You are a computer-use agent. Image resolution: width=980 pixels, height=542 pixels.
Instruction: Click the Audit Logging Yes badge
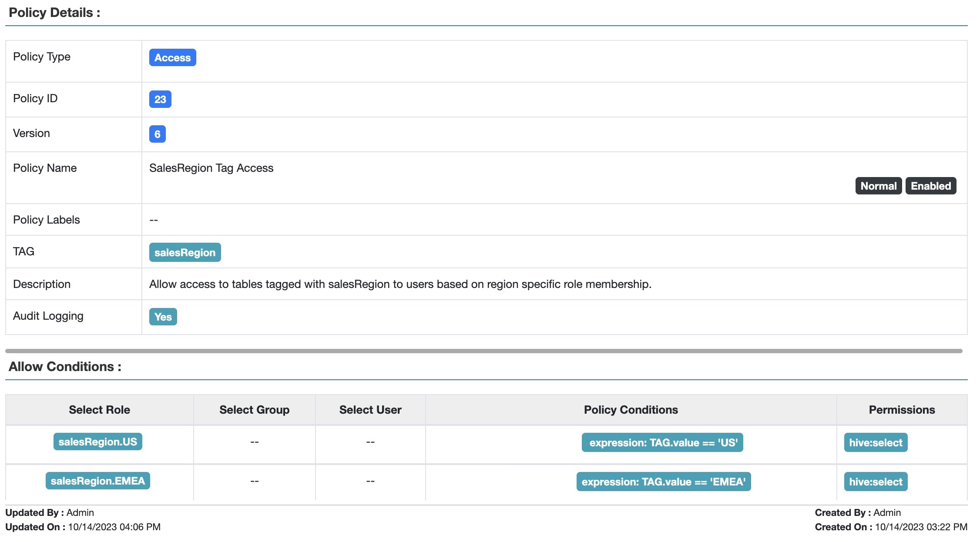pos(163,317)
